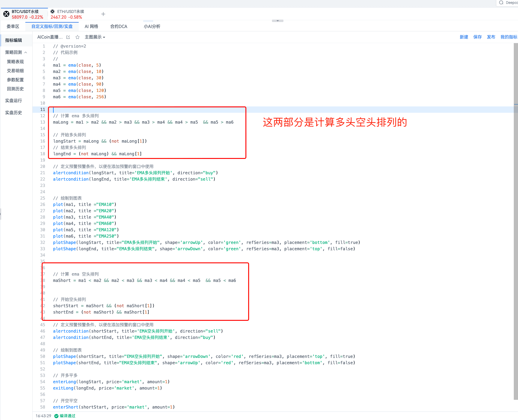
Task: Click the 16:43:29 compile timestamp
Action: pyautogui.click(x=43, y=416)
